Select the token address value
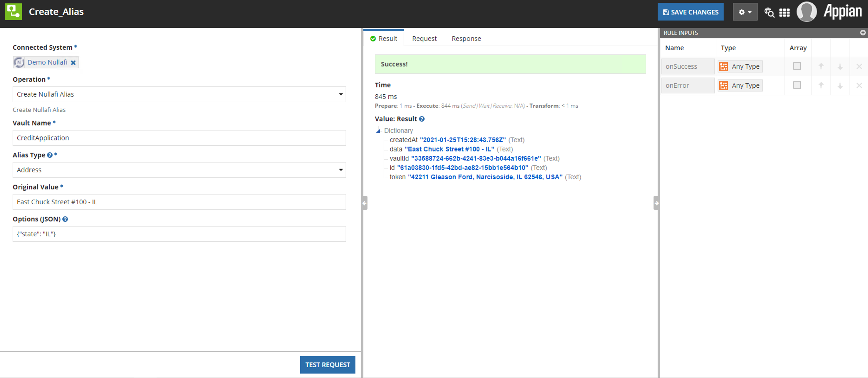The image size is (868, 378). click(x=485, y=177)
